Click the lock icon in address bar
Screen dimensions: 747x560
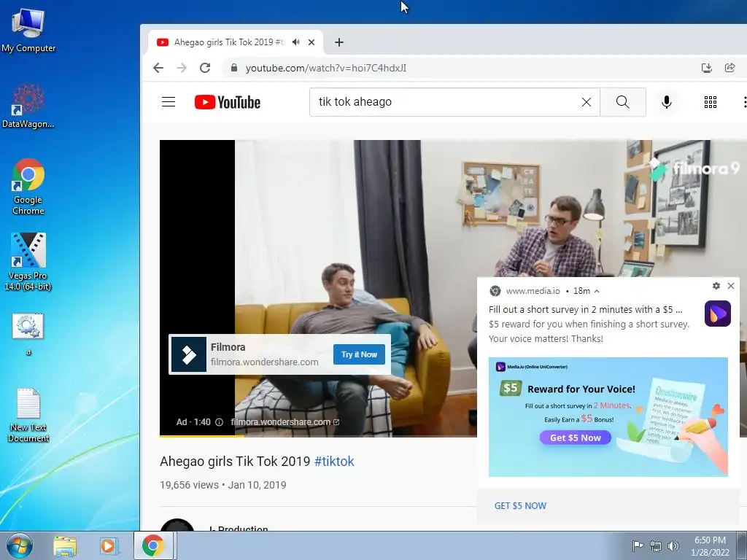pyautogui.click(x=234, y=68)
